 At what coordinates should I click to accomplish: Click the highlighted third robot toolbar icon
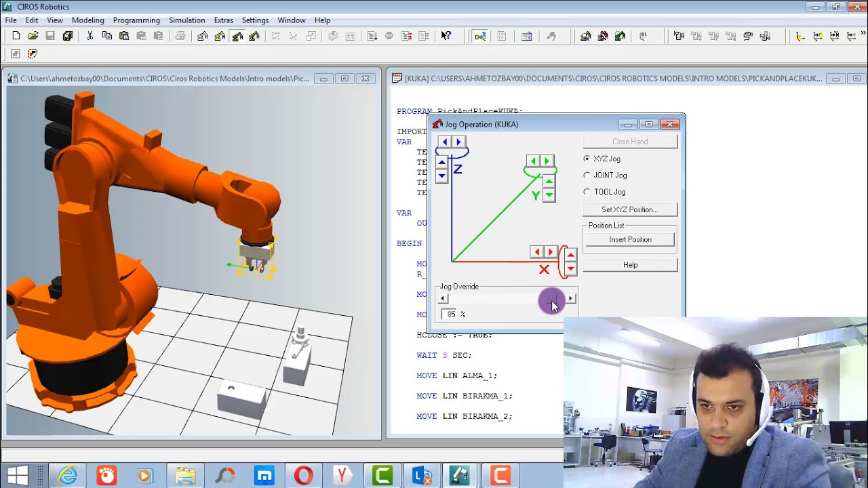[237, 36]
